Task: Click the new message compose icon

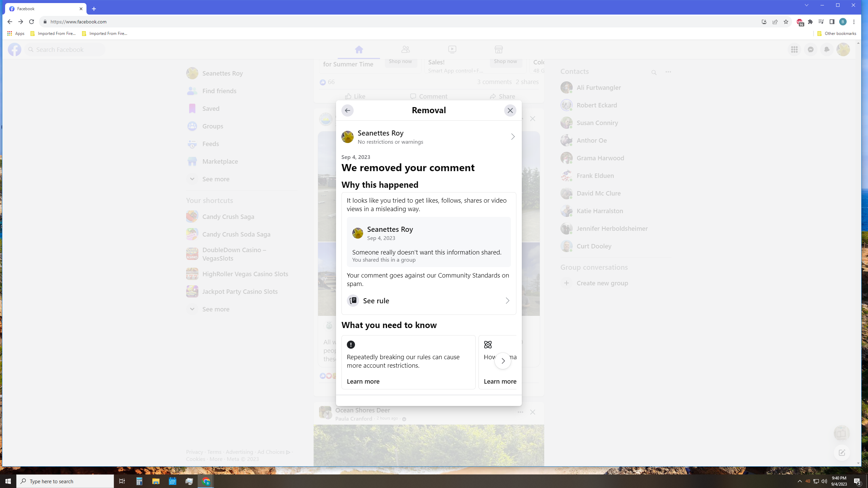Action: (x=842, y=453)
